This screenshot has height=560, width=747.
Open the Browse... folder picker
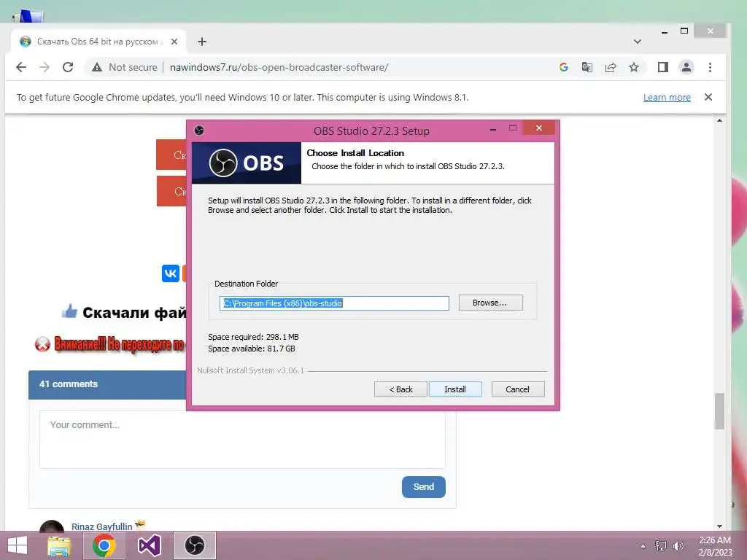tap(490, 303)
